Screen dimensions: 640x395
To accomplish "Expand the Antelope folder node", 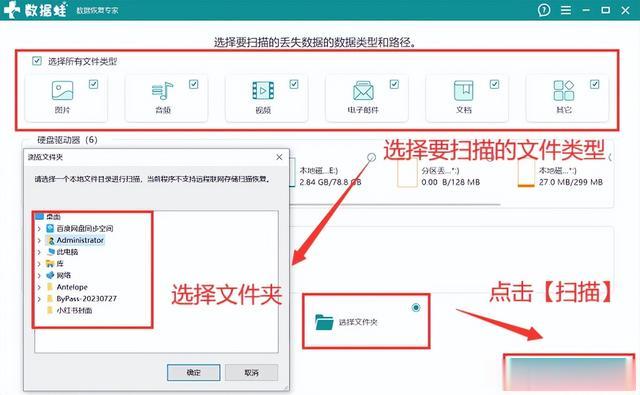I will (x=39, y=287).
